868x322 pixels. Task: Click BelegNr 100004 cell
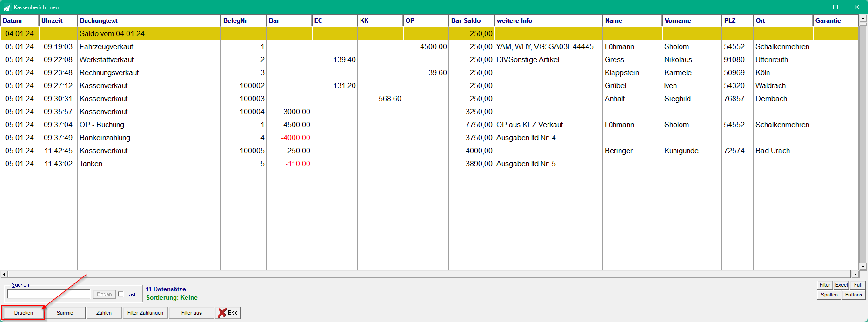[x=252, y=112]
